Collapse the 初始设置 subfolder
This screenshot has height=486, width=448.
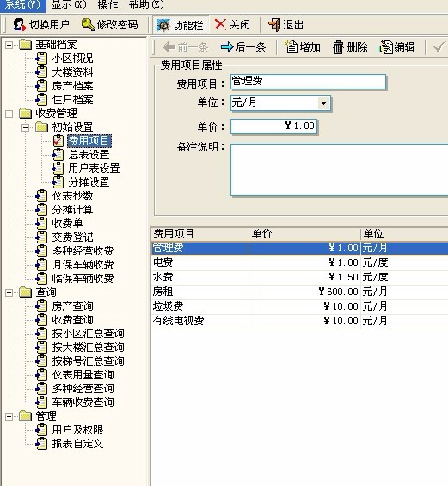[x=26, y=127]
